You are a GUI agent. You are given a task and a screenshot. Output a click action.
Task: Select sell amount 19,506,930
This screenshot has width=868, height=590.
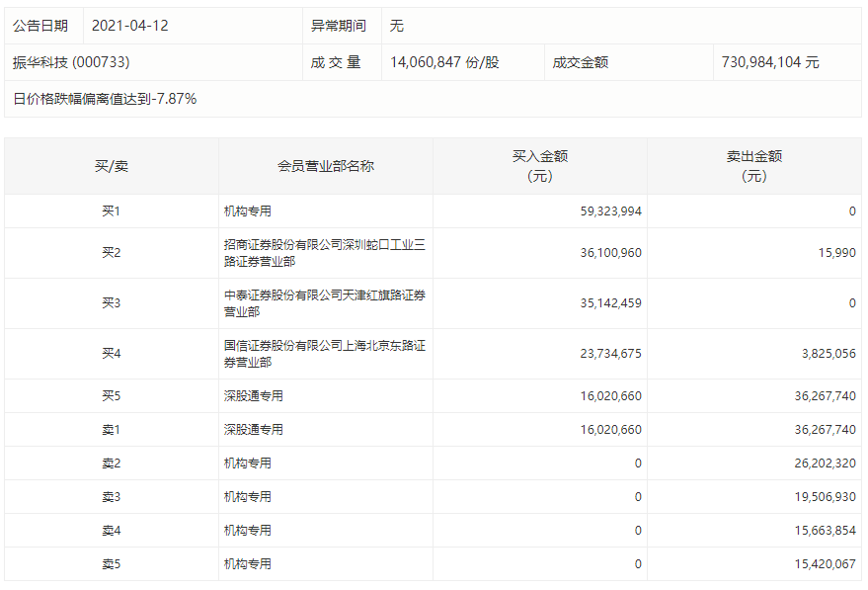click(825, 497)
